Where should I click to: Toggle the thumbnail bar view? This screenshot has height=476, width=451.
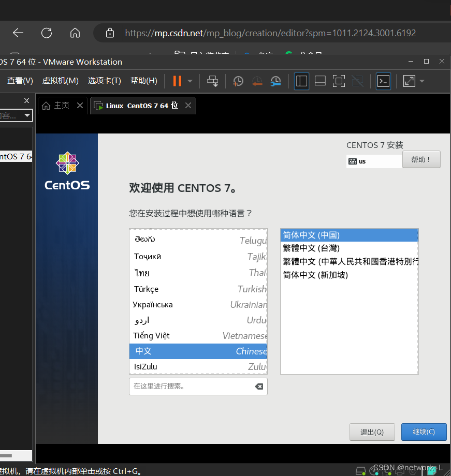tap(320, 81)
